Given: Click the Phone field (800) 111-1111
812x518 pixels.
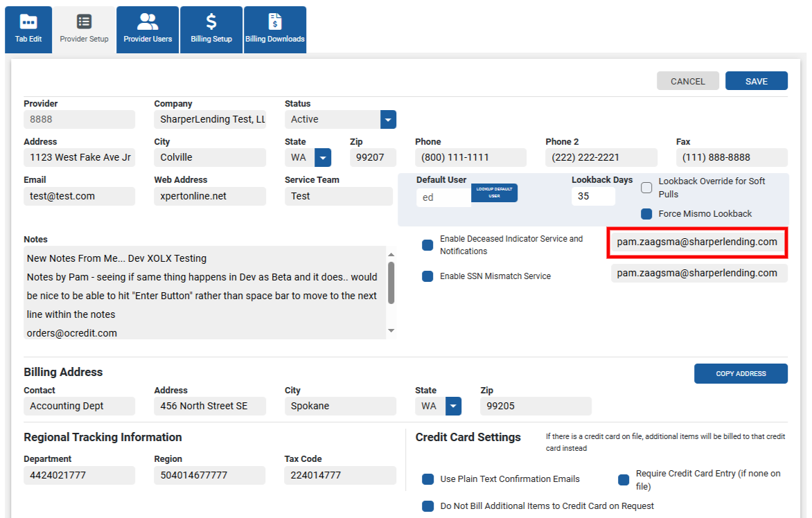Looking at the screenshot, I should pos(470,157).
